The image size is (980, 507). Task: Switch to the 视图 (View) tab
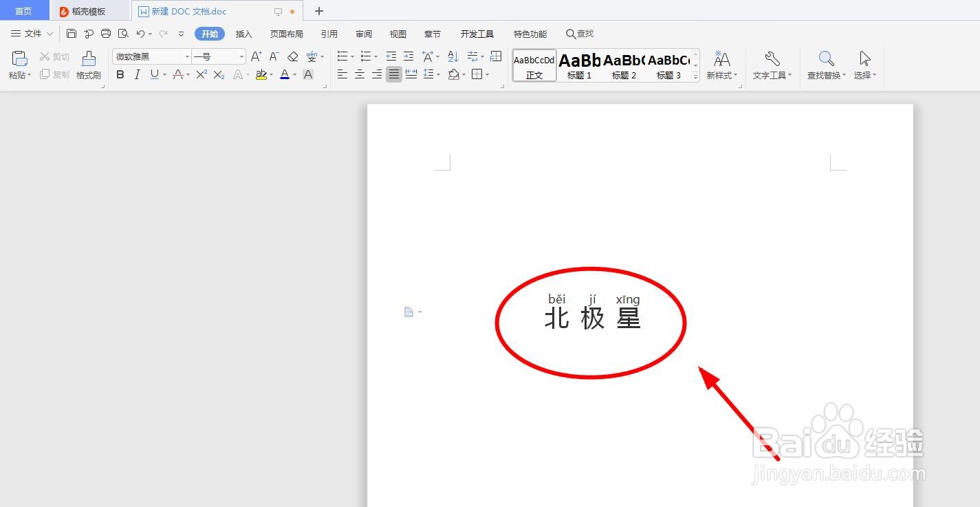(x=398, y=34)
